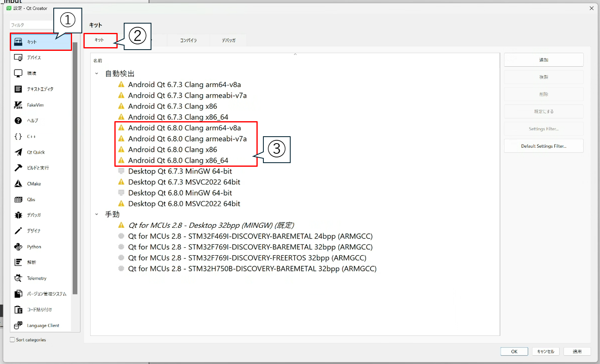This screenshot has height=364, width=600.
Task: Click the category list vertical scrollbar
Action: (x=75, y=171)
